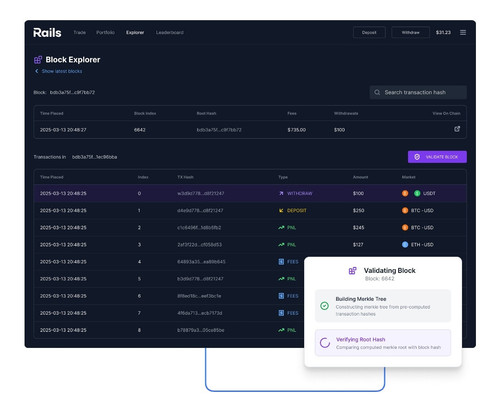Open the View On-Chain external link icon

point(457,129)
